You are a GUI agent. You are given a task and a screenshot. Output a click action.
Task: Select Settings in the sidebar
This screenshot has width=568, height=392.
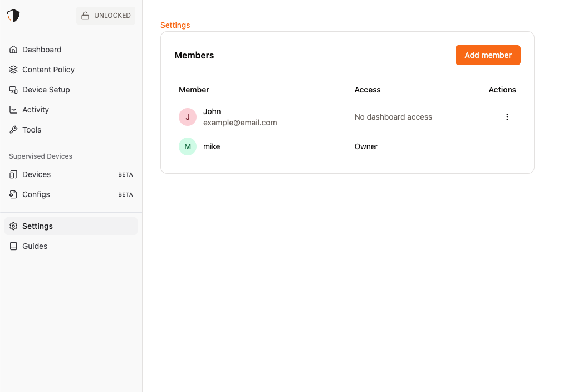click(x=71, y=226)
